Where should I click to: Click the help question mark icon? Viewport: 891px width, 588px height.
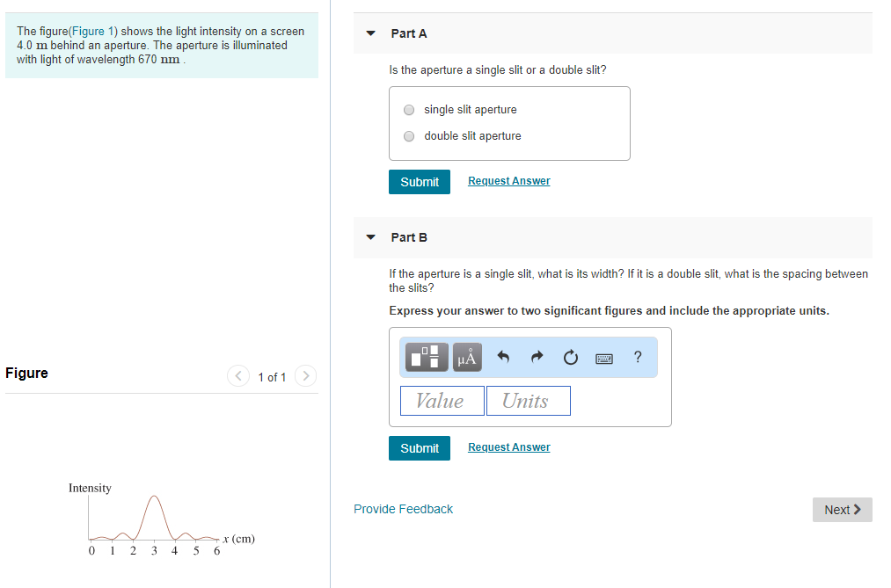[x=637, y=357]
